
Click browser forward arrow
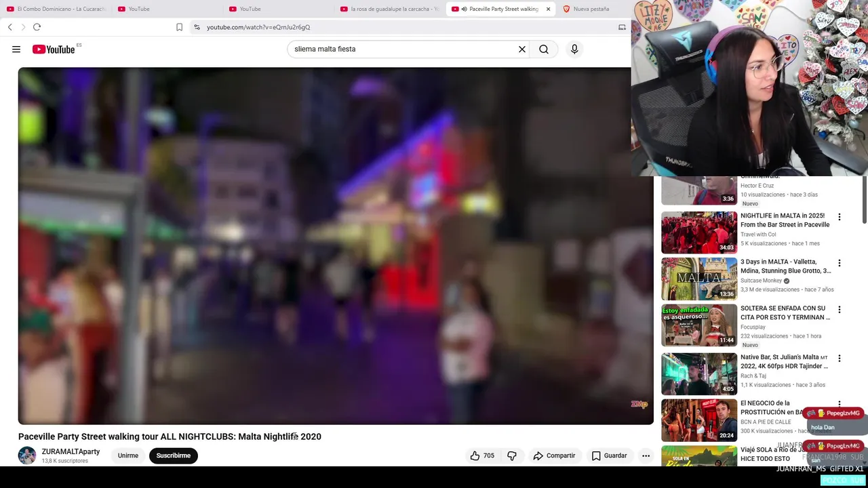coord(23,27)
